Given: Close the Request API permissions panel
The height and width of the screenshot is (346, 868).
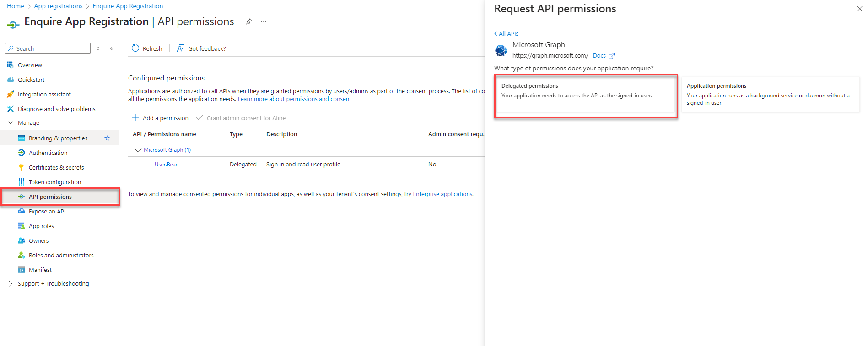Looking at the screenshot, I should tap(859, 9).
